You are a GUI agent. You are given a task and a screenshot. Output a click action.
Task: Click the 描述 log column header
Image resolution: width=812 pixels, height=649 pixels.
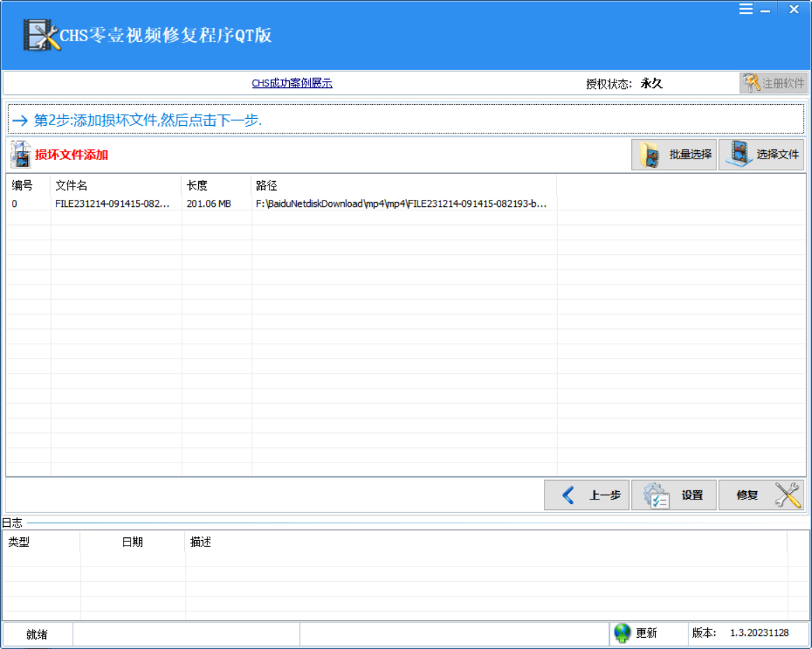[486, 542]
